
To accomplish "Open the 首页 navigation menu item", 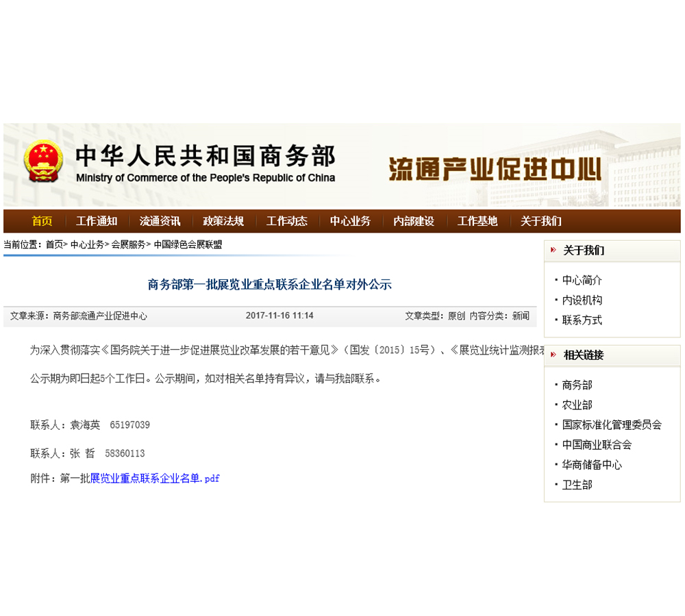I will coord(42,221).
